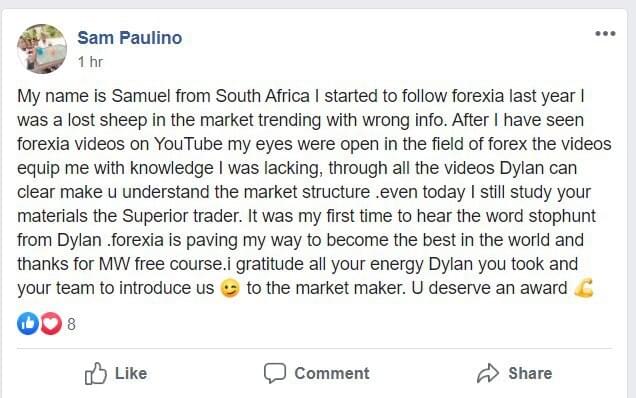Open the Sam Paulino profile name link

(x=130, y=38)
